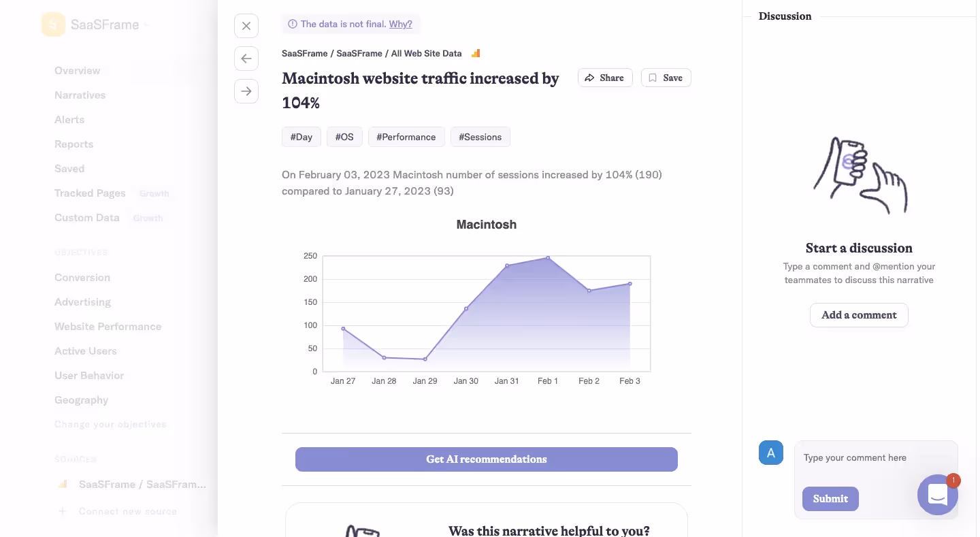980x537 pixels.
Task: Open the Change your objectives option
Action: click(x=110, y=424)
